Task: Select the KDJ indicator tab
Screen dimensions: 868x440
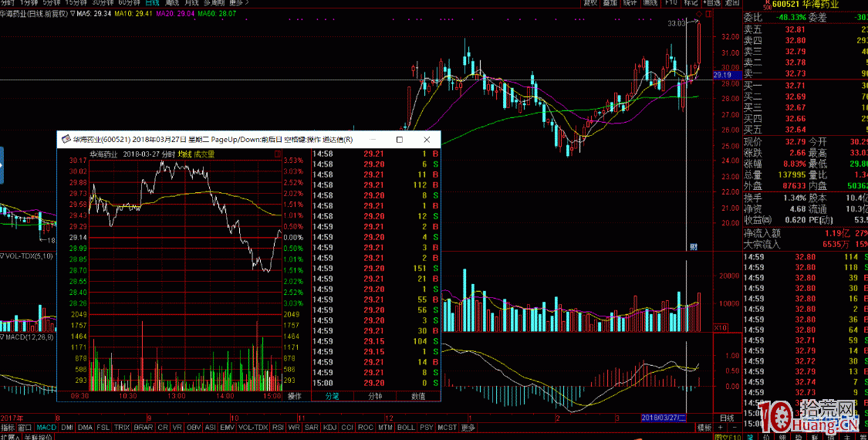Action: [330, 427]
